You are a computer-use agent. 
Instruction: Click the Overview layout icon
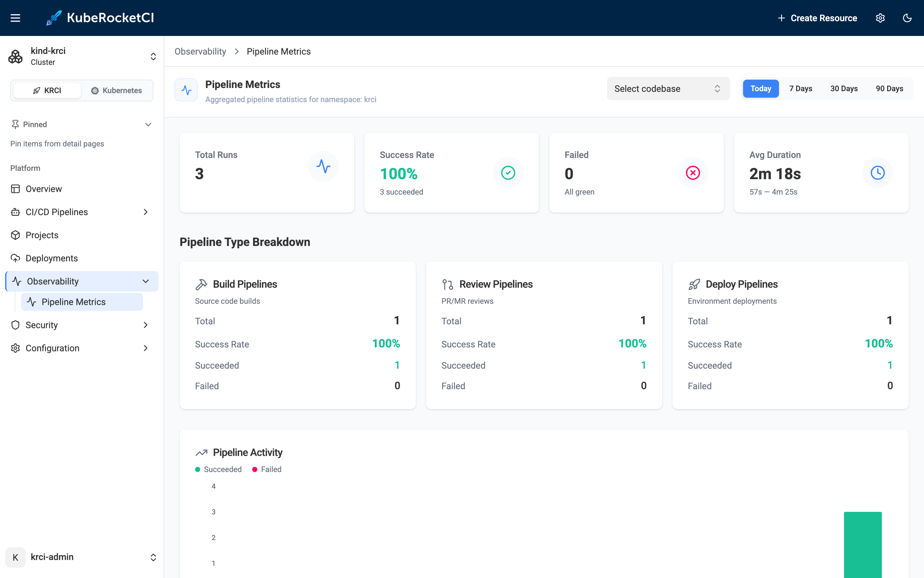(x=15, y=189)
